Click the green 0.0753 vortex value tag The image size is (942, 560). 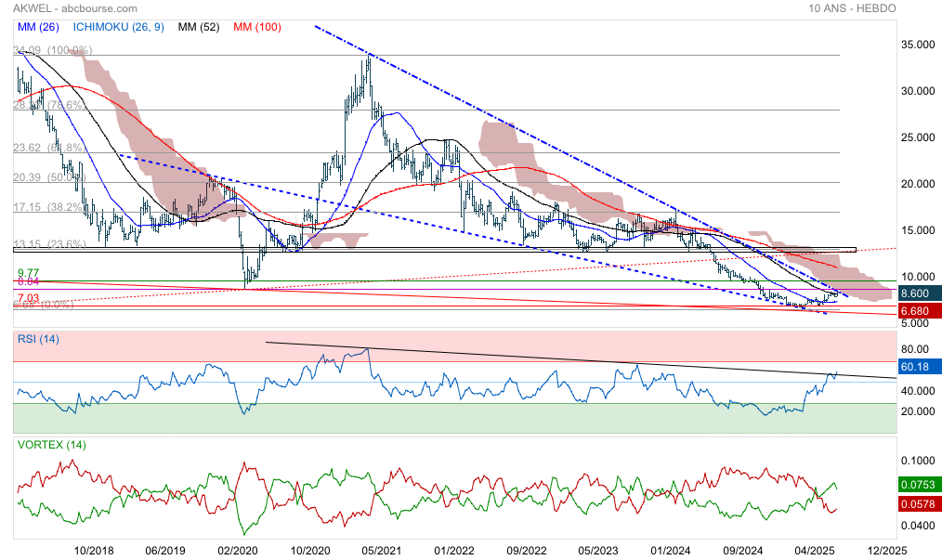pos(919,484)
